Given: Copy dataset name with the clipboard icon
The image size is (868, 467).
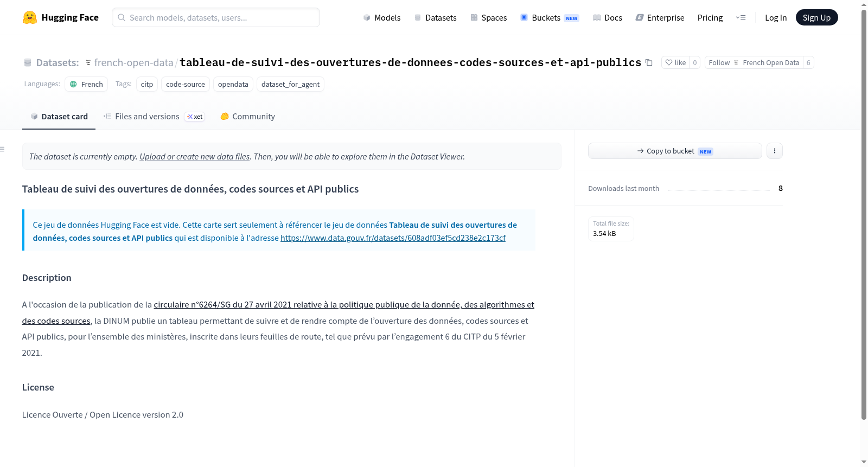Looking at the screenshot, I should (649, 62).
